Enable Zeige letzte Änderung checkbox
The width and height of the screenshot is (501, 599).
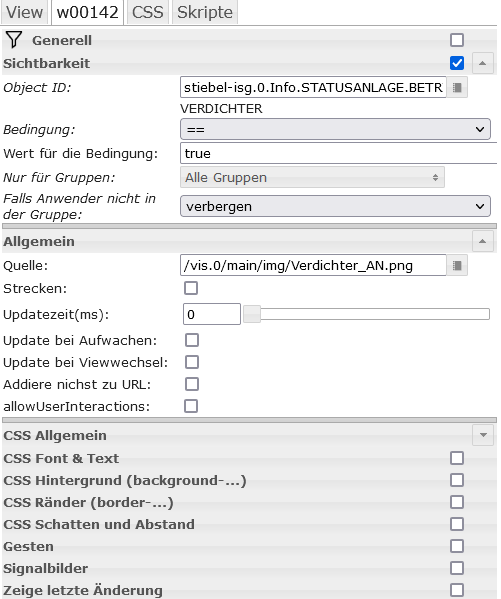tap(457, 590)
